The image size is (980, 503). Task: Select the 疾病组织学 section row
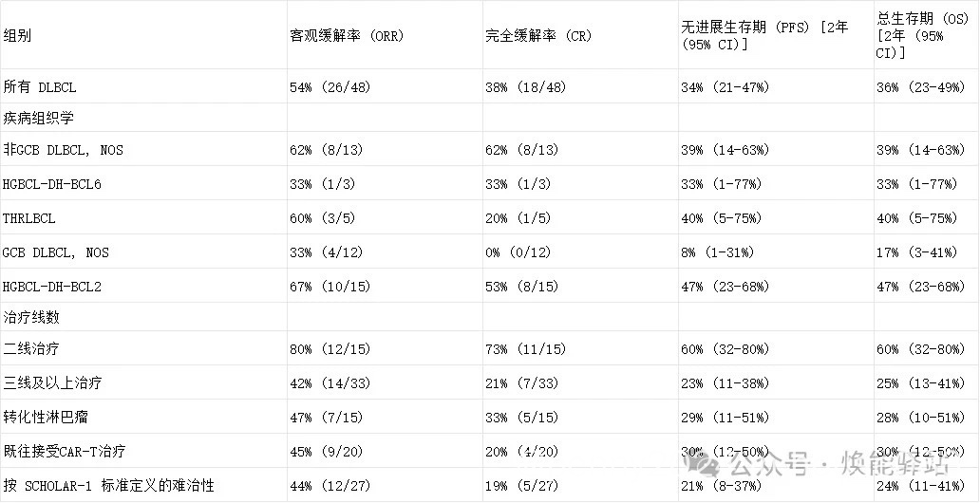tap(489, 118)
